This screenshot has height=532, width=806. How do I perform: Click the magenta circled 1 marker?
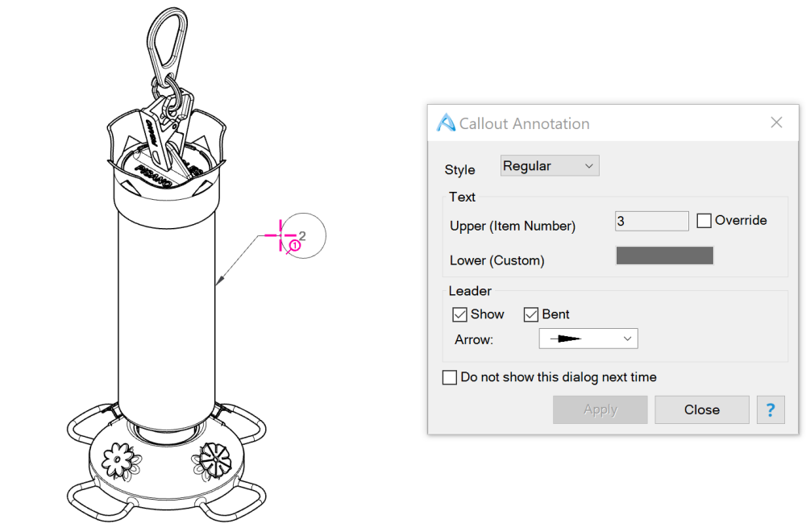coord(295,245)
